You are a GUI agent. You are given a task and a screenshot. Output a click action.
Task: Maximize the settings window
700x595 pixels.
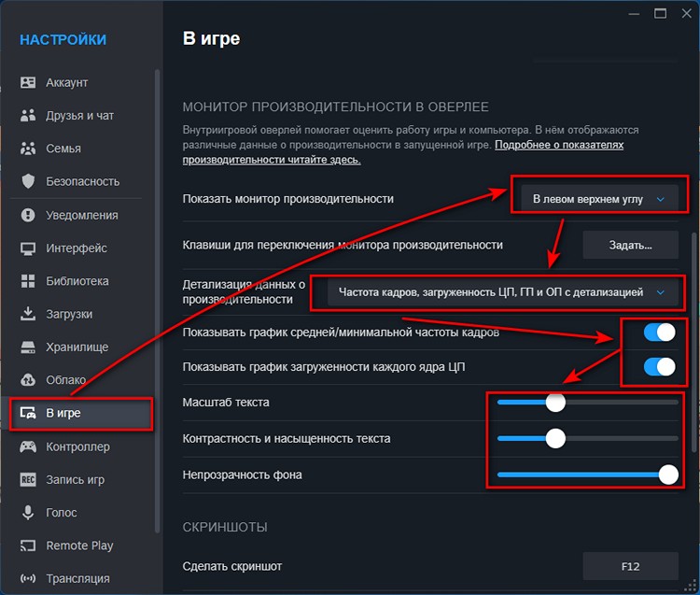click(660, 13)
